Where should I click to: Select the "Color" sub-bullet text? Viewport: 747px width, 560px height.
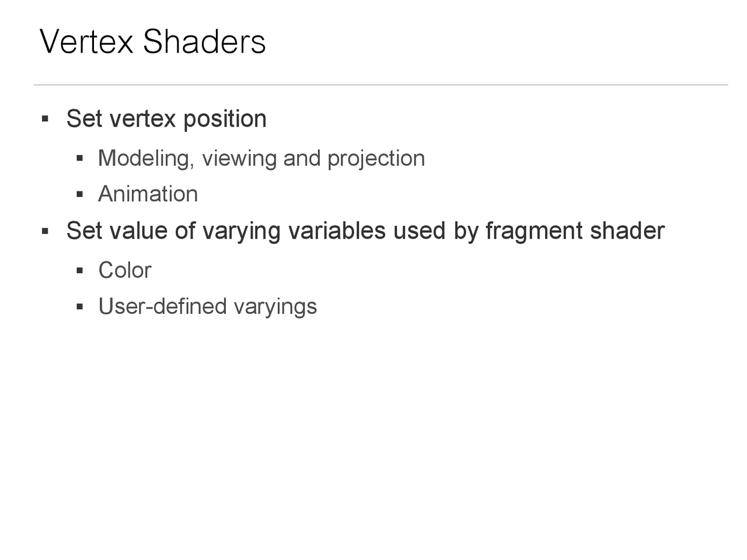coord(124,271)
